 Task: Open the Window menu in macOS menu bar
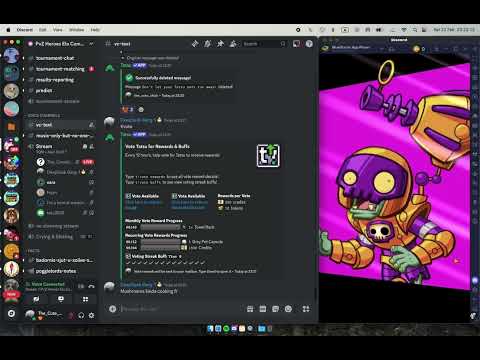pos(77,30)
